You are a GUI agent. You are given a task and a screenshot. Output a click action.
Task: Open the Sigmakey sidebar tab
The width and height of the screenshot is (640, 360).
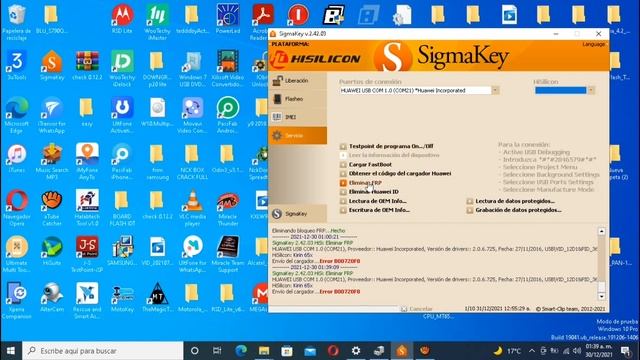(x=297, y=213)
